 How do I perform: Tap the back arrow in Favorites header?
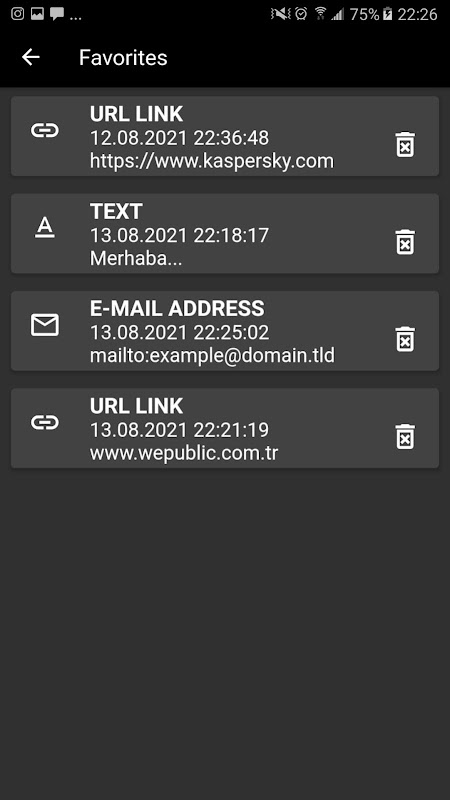(31, 57)
